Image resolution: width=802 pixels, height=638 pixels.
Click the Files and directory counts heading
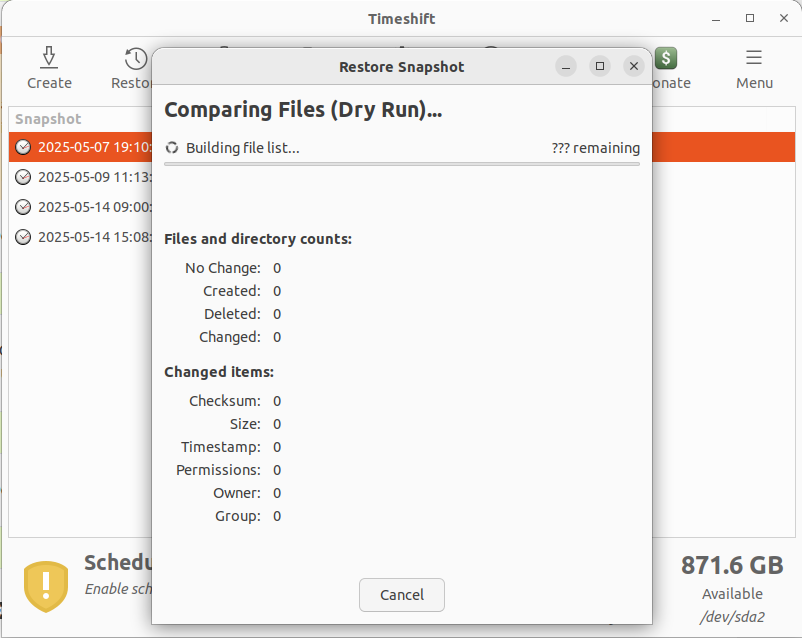[258, 239]
